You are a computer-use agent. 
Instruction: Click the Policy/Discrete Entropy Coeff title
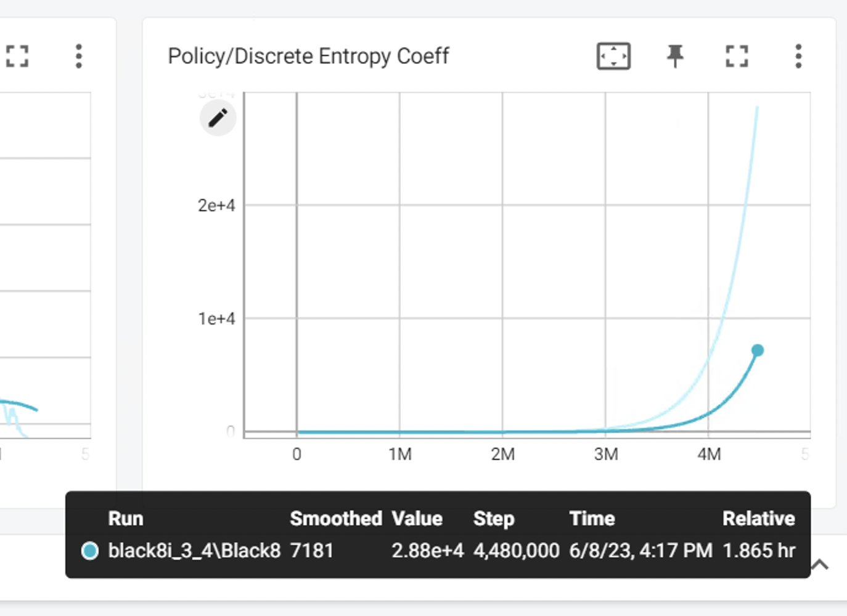309,55
